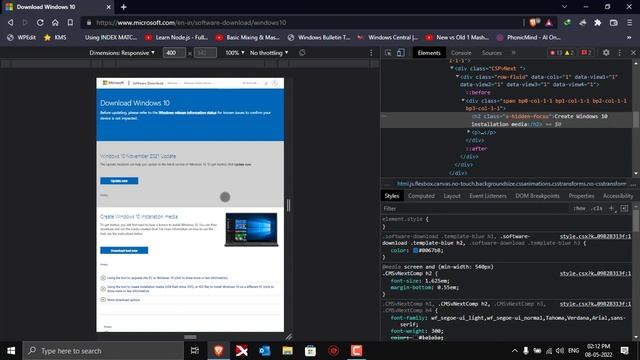Open Brave Rewards triangle icon
Image resolution: width=640 pixels, height=360 pixels.
tap(549, 23)
